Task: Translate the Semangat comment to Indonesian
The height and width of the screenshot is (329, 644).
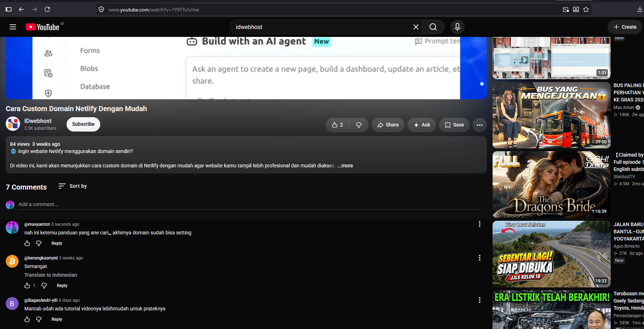Action: click(51, 275)
